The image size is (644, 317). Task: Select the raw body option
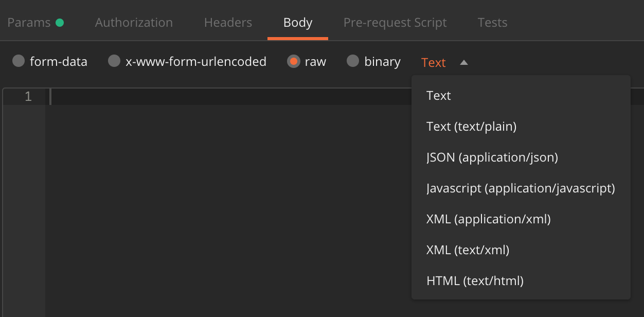293,61
